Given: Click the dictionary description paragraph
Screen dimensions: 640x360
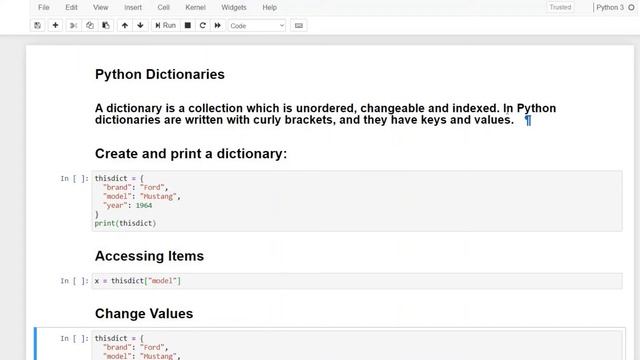Looking at the screenshot, I should pos(325,114).
